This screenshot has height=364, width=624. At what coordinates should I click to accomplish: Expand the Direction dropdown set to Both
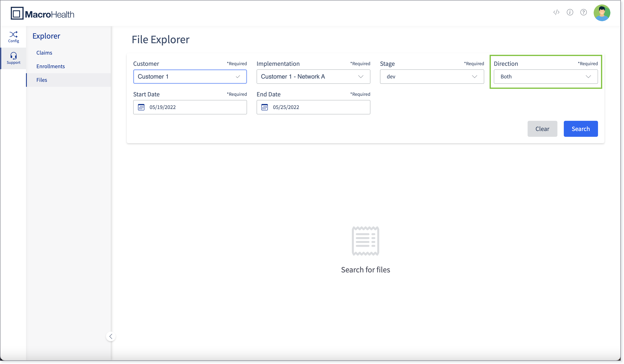[x=546, y=77]
